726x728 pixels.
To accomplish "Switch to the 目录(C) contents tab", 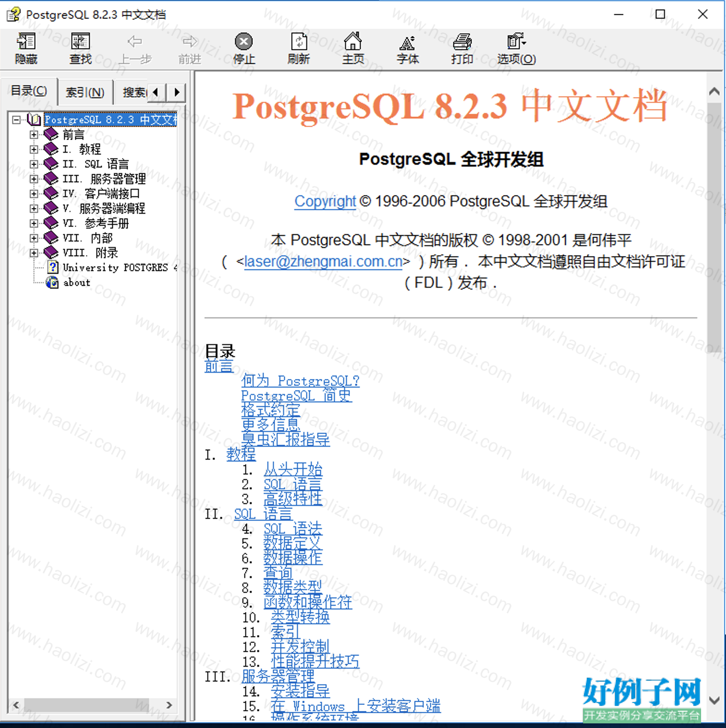I will (x=29, y=91).
